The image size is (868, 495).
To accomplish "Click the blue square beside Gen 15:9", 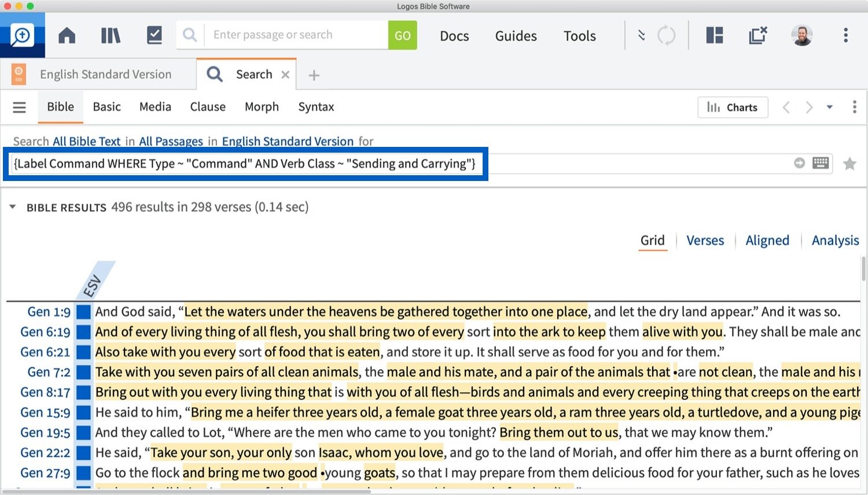I will click(x=84, y=413).
